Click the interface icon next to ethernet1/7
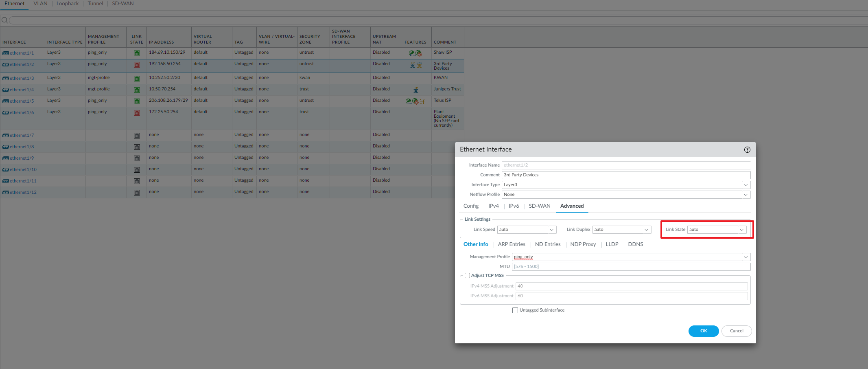 (x=5, y=135)
